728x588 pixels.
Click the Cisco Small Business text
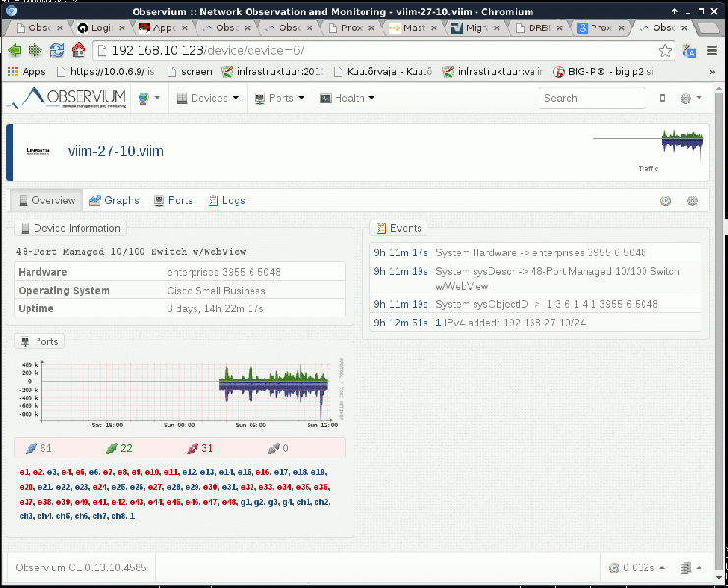pos(216,291)
